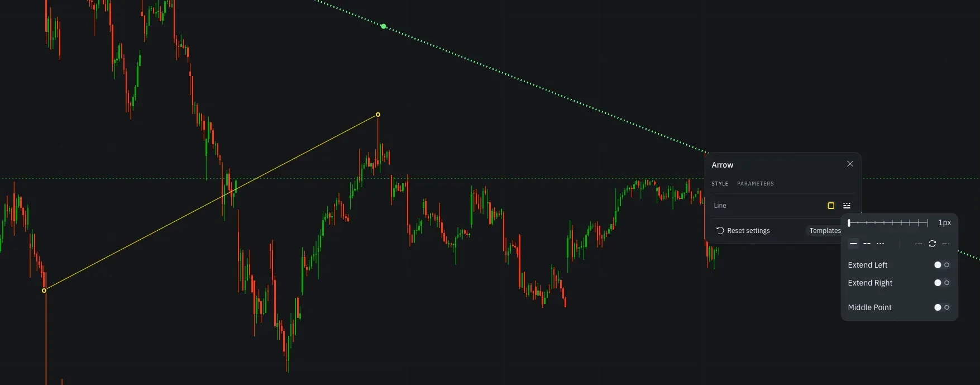Select the dashed line style icon

[867, 244]
